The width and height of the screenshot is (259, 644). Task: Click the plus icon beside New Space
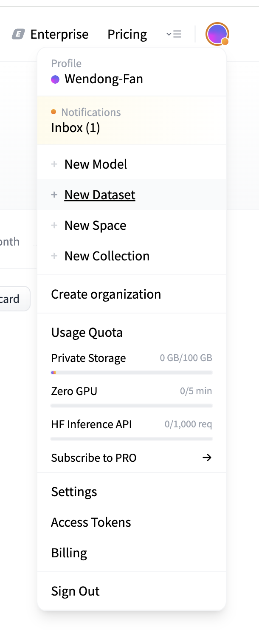pos(54,226)
